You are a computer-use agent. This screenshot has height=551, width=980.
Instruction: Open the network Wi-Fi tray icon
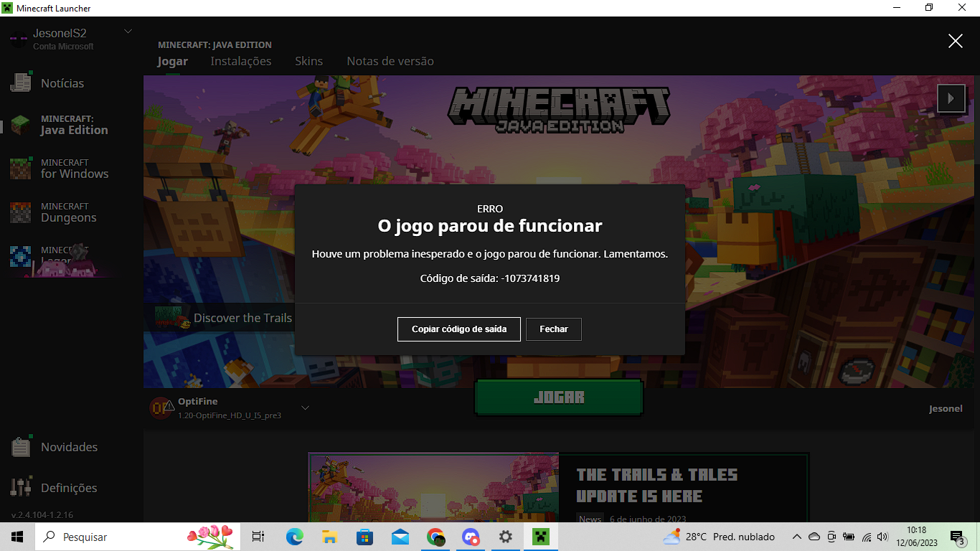pyautogui.click(x=866, y=537)
